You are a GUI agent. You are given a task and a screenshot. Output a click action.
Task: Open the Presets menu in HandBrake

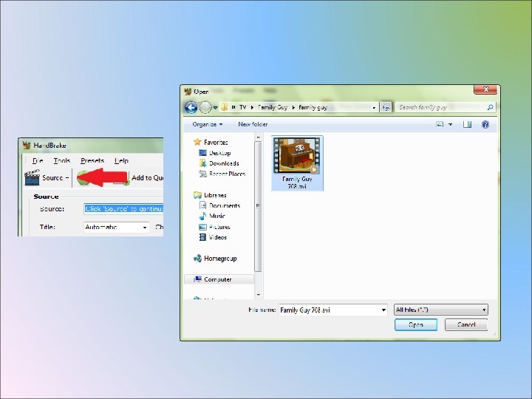(x=92, y=160)
